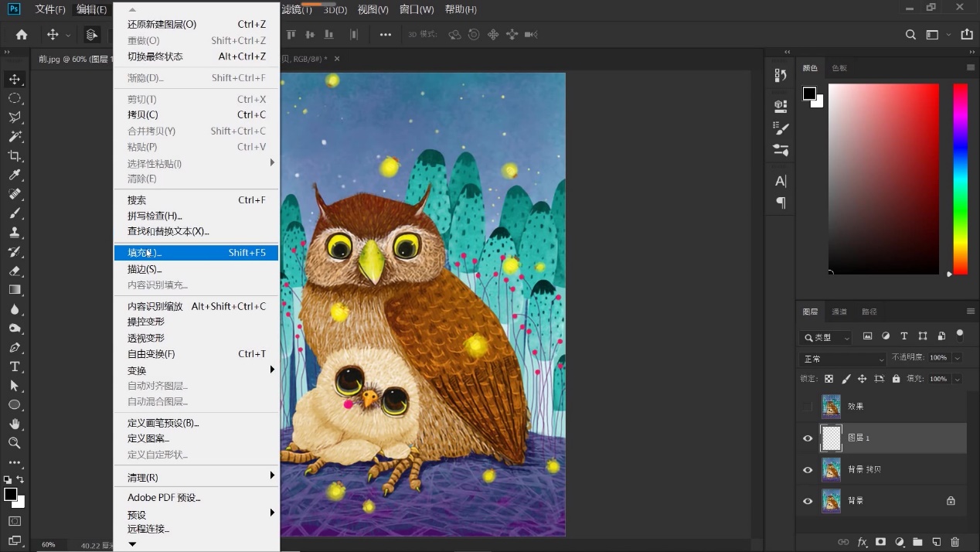Select the Hand tool
The width and height of the screenshot is (980, 552).
14,424
